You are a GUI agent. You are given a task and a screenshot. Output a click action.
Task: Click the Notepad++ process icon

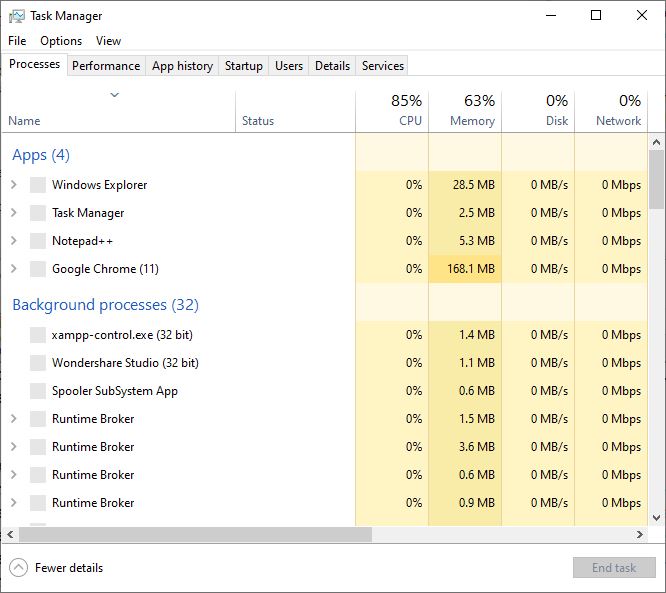pyautogui.click(x=38, y=241)
